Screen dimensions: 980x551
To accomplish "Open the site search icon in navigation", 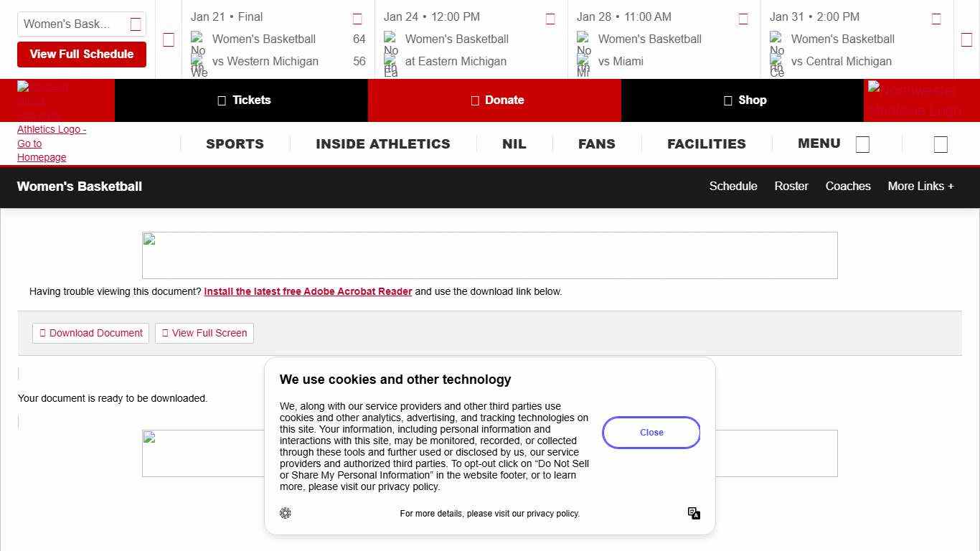I will 941,144.
